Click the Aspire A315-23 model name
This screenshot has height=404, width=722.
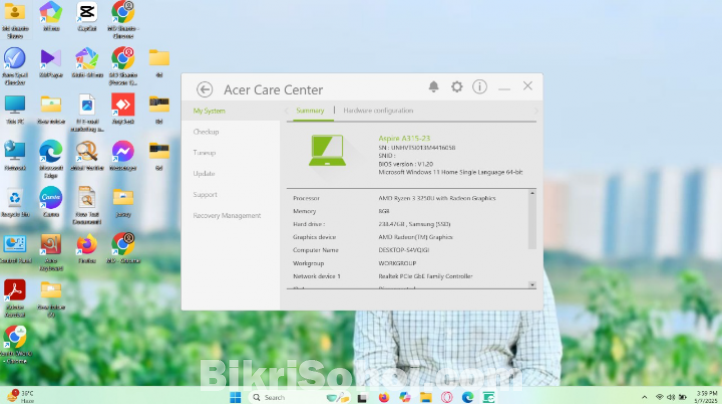click(x=404, y=138)
